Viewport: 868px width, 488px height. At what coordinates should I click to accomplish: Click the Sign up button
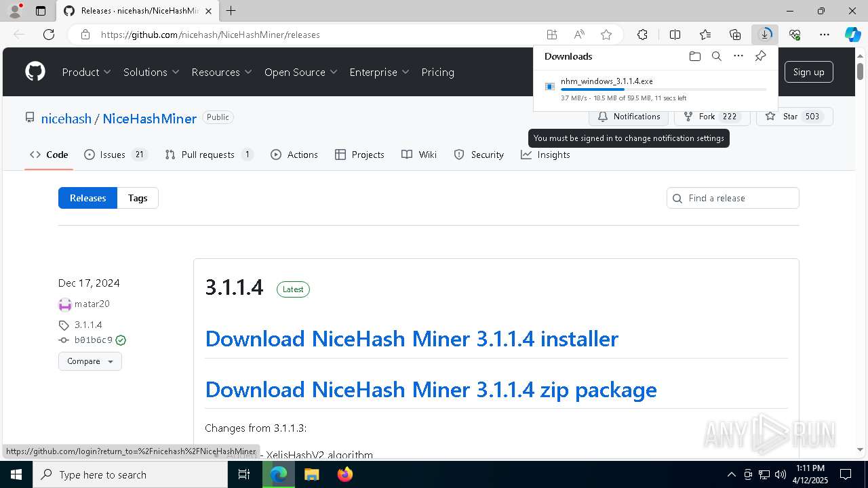click(808, 72)
